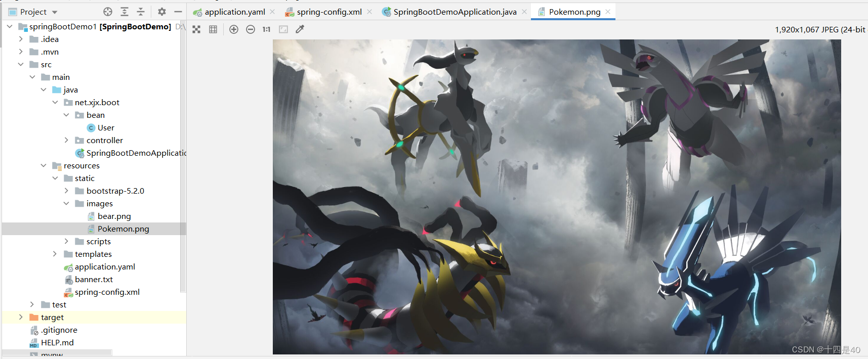Select HELP.md file in tree

[57, 342]
